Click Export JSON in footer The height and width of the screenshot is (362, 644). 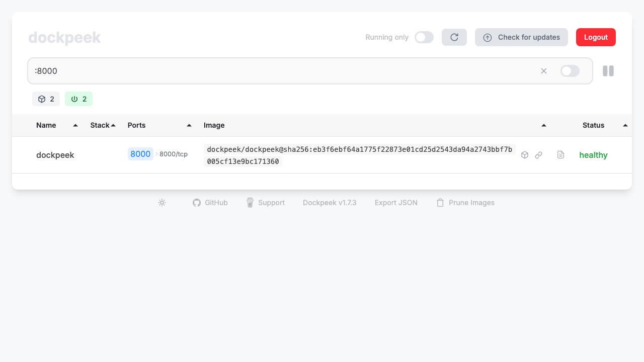[396, 203]
